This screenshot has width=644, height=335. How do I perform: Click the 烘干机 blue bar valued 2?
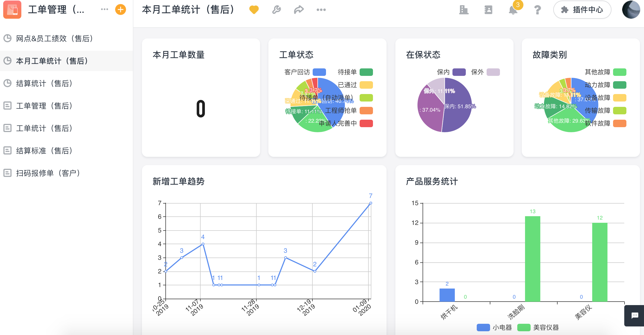coord(447,295)
